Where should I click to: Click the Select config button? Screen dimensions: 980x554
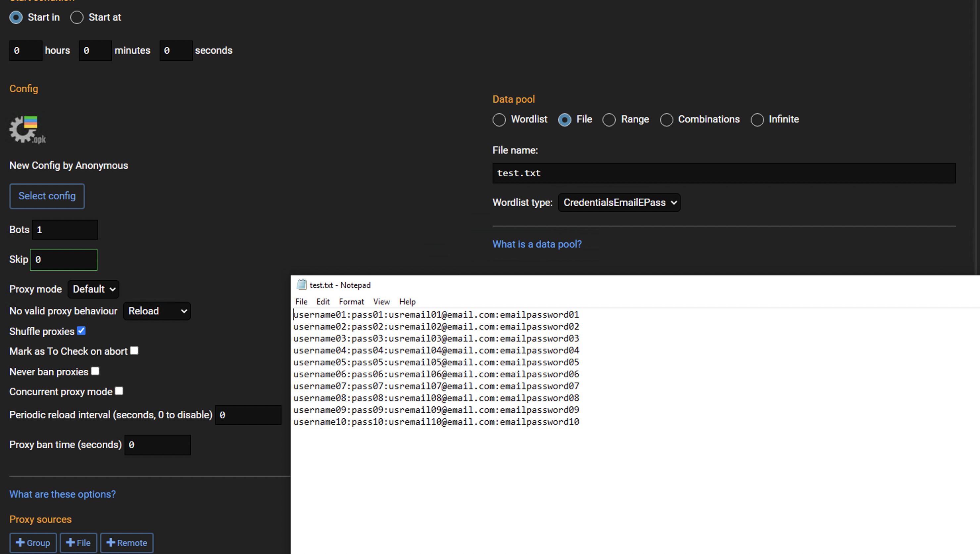47,196
